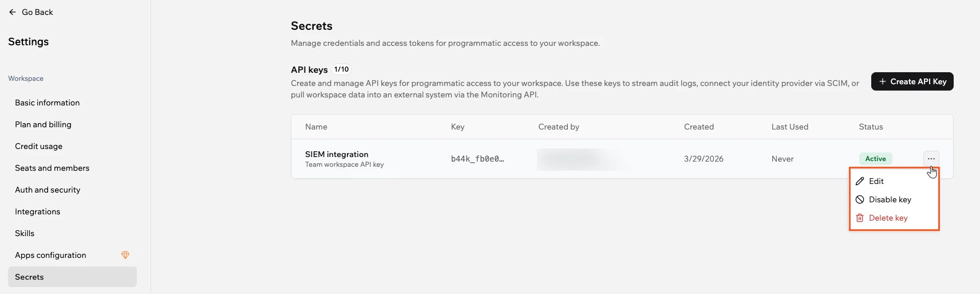Click the key value b44k_fb0e0…
The width and height of the screenshot is (980, 294).
(477, 159)
